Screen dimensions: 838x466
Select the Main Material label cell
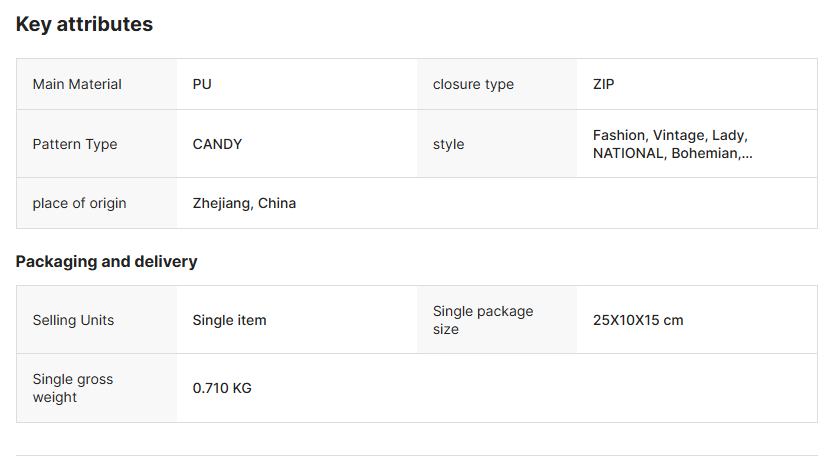77,84
